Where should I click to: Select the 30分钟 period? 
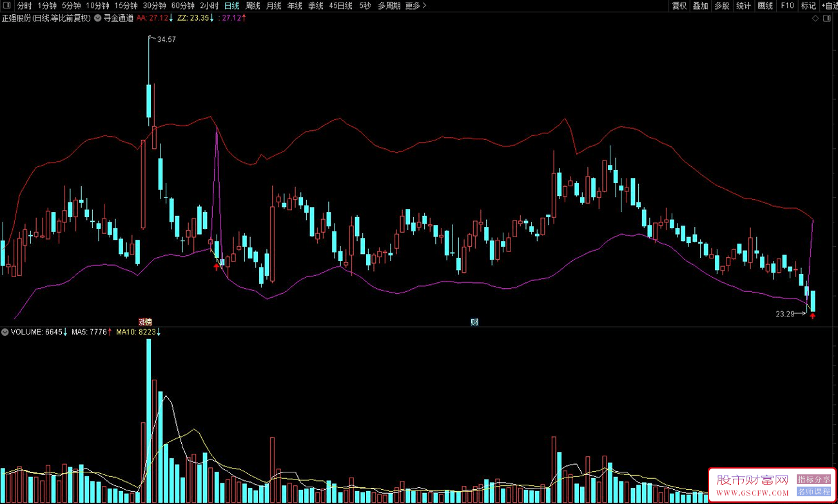click(x=155, y=6)
